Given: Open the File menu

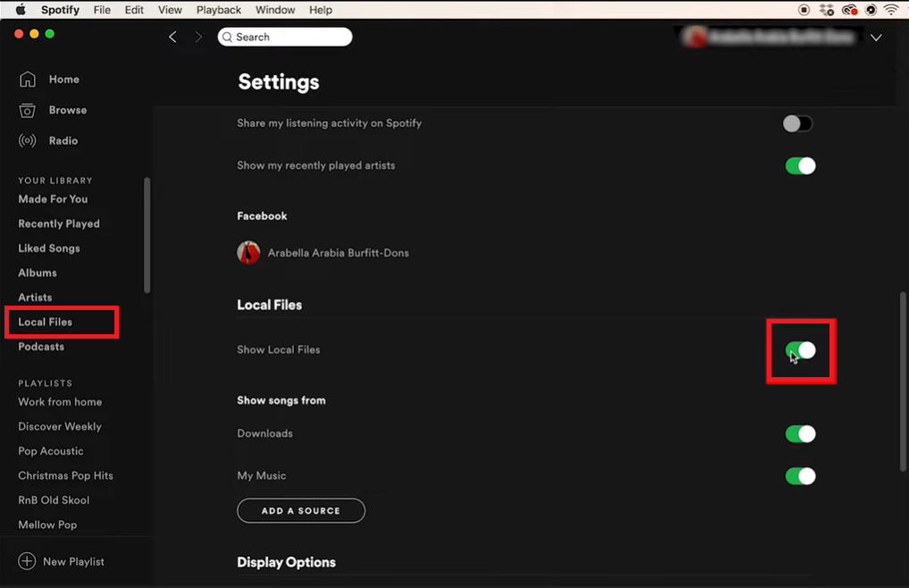Looking at the screenshot, I should 102,10.
